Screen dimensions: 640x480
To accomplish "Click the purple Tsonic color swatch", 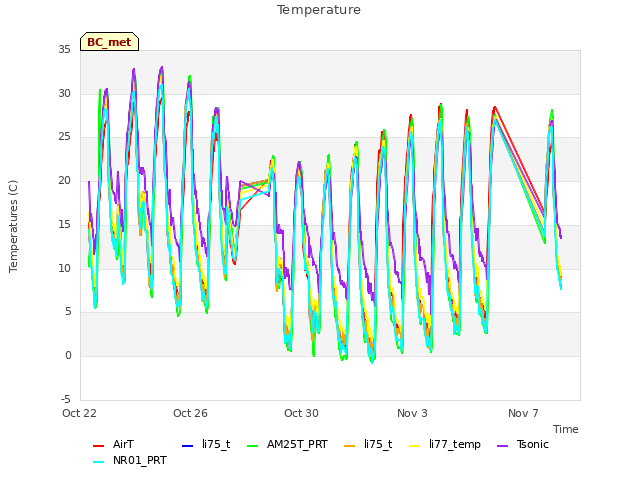I will tap(503, 446).
